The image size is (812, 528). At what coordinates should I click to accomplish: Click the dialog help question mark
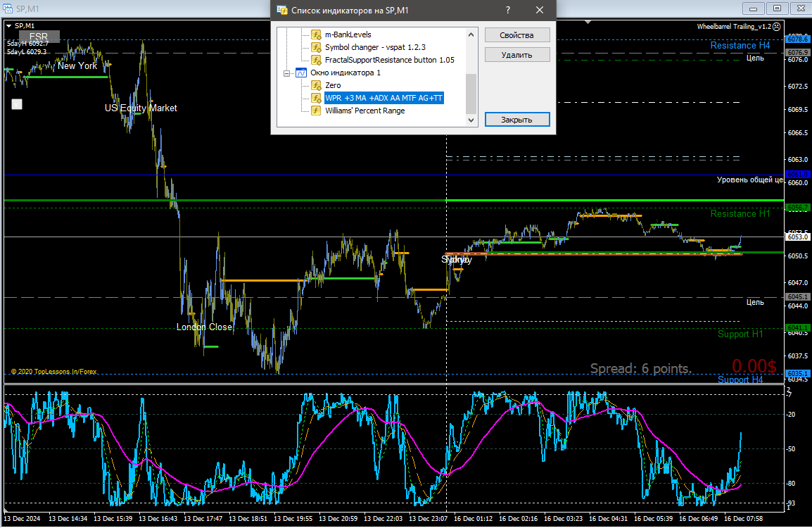coord(507,10)
